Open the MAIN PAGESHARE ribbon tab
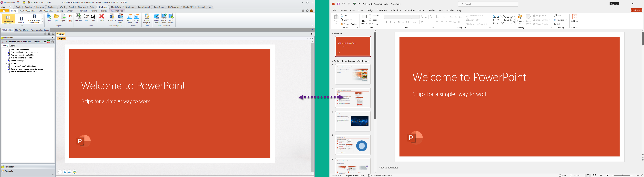Image resolution: width=644 pixels, height=177 pixels. coord(27,11)
